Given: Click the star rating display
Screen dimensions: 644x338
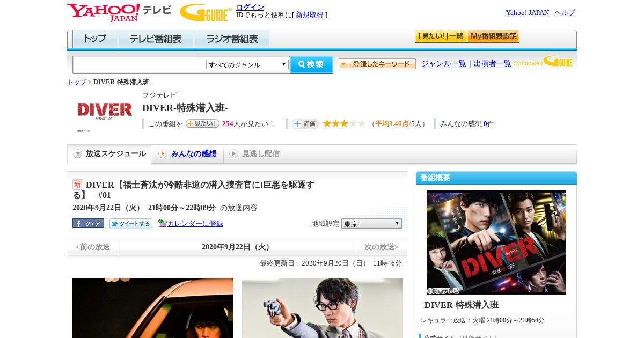Looking at the screenshot, I should click(344, 123).
